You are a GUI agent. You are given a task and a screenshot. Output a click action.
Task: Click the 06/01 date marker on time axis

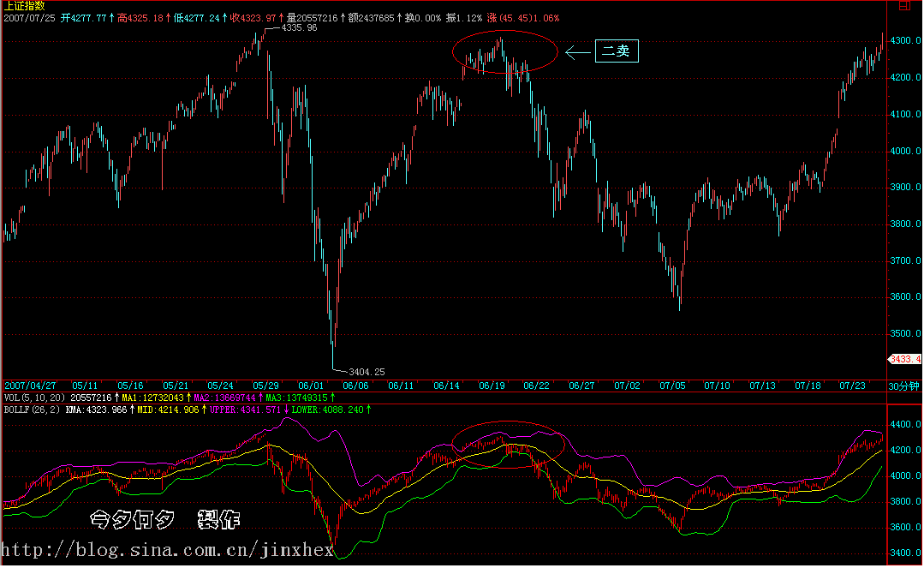coord(310,386)
